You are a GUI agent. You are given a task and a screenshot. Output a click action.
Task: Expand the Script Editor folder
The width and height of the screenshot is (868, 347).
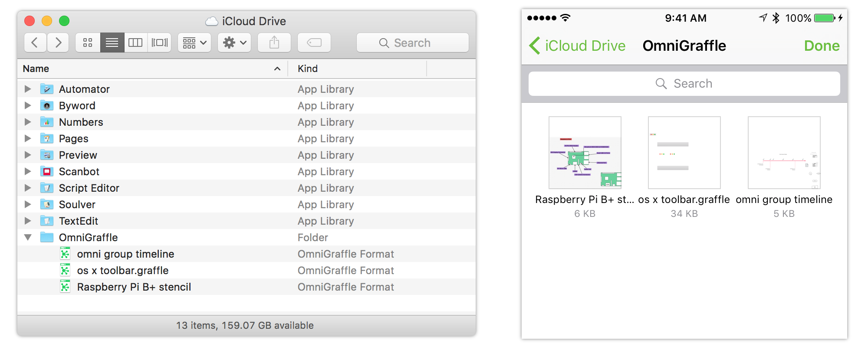[x=28, y=188]
